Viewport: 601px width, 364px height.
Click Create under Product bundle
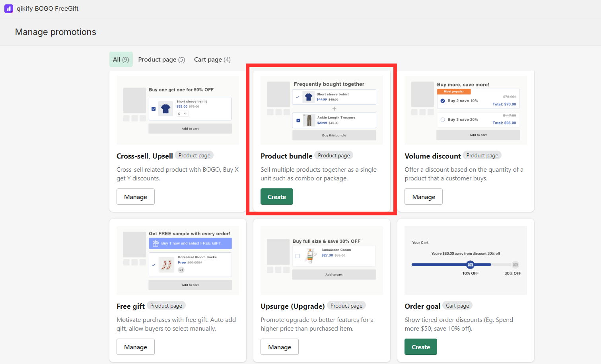pyautogui.click(x=277, y=197)
